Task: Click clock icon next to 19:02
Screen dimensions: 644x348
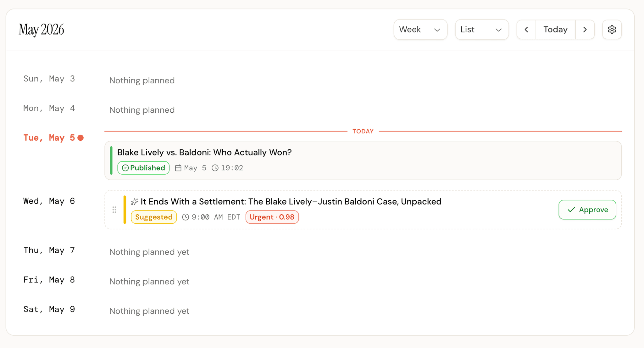Action: click(x=215, y=168)
